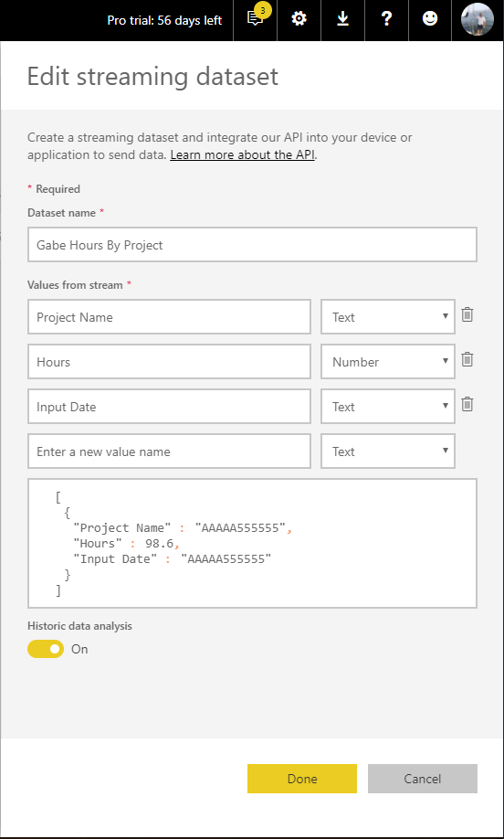Click the Hours value name field
Viewport: 504px width, 839px height.
[x=169, y=362]
